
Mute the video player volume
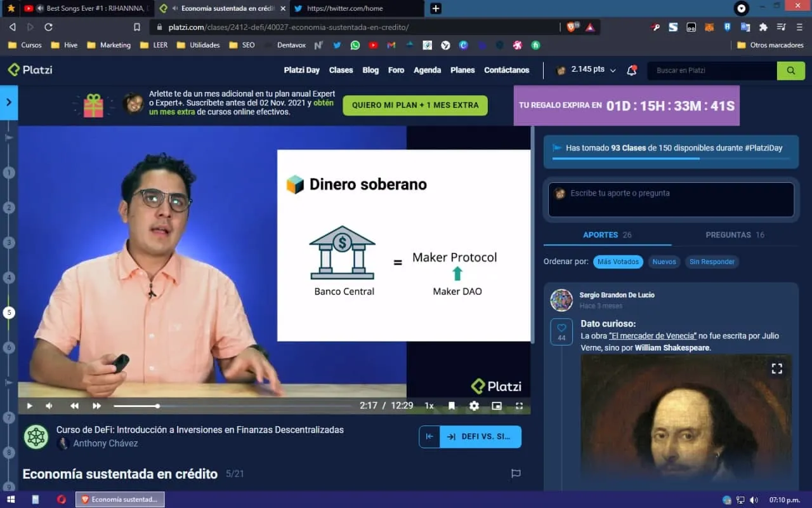pos(49,406)
